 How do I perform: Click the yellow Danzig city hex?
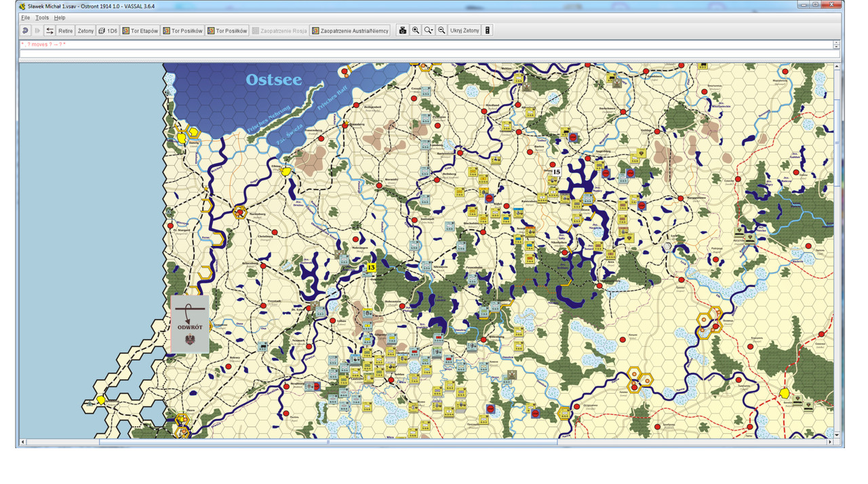tap(182, 138)
